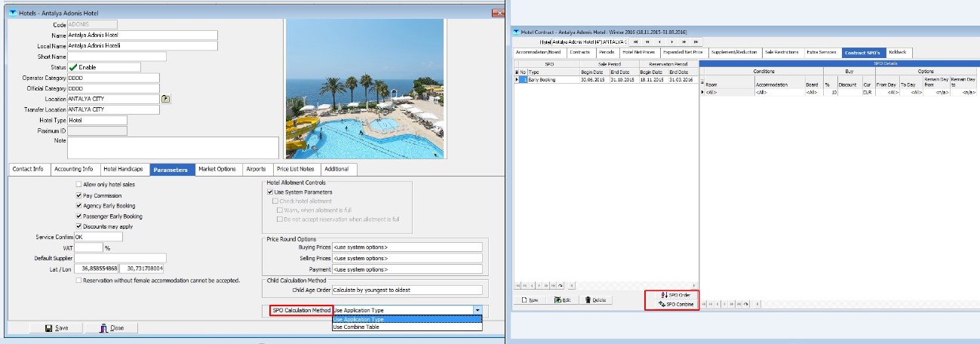980x344 pixels.
Task: Close the Hotels dialog with Close button
Action: pos(112,328)
